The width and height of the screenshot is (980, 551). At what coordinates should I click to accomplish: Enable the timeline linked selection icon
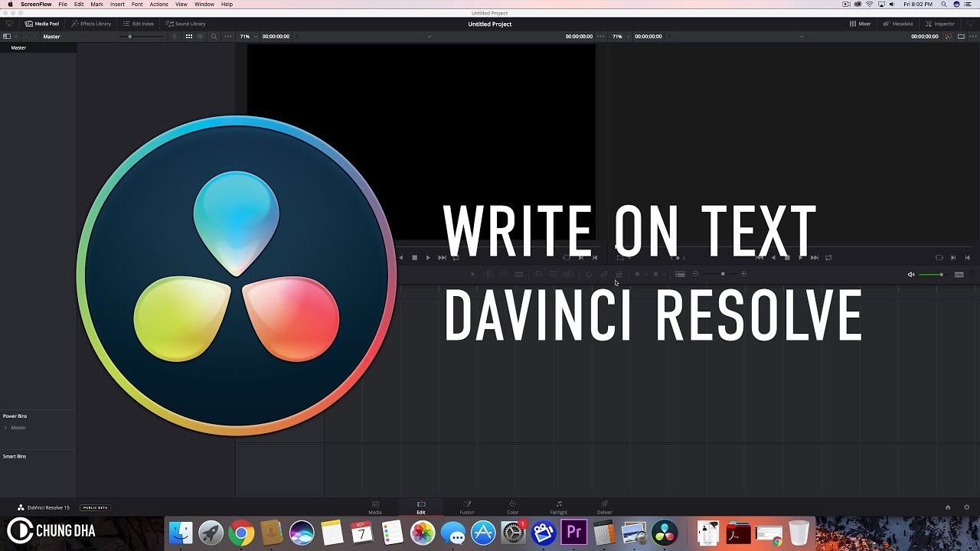point(604,274)
